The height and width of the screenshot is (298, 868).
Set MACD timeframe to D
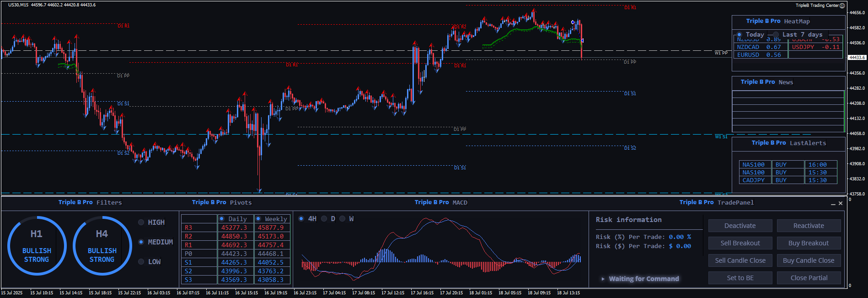[324, 219]
